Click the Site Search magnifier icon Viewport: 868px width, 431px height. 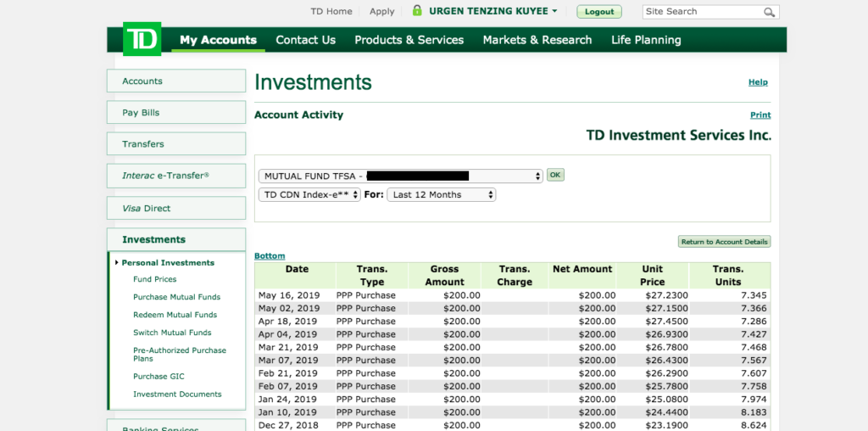click(x=770, y=12)
